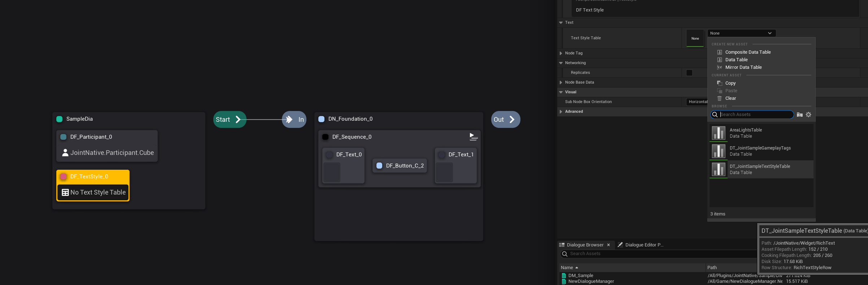The height and width of the screenshot is (285, 868).
Task: Select DT_JointSampleTextStyleTable asset
Action: coord(760,169)
